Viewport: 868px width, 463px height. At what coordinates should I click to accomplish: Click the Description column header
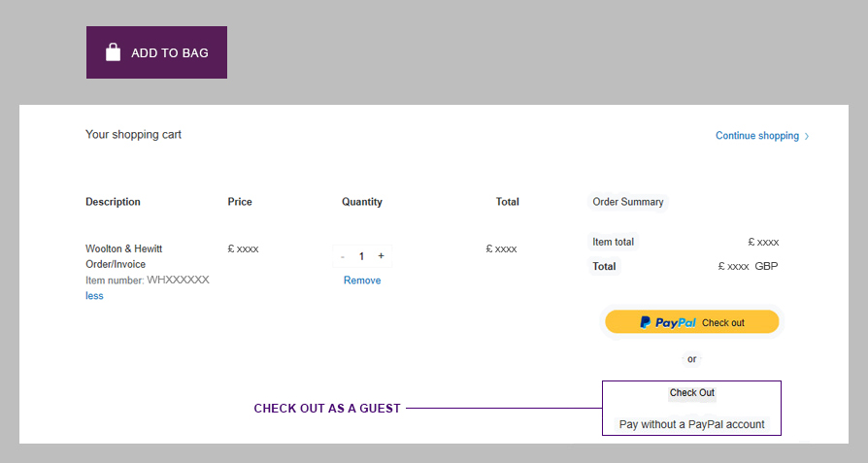[x=113, y=202]
